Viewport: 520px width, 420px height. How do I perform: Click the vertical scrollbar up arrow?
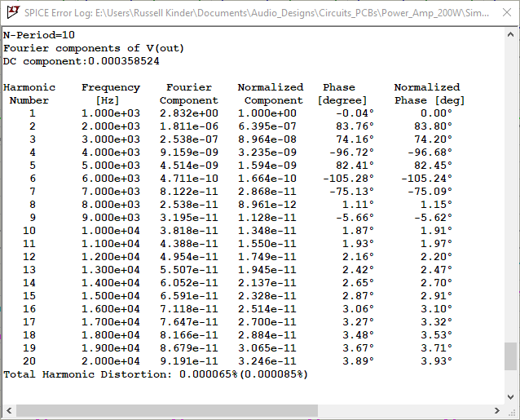(x=510, y=34)
